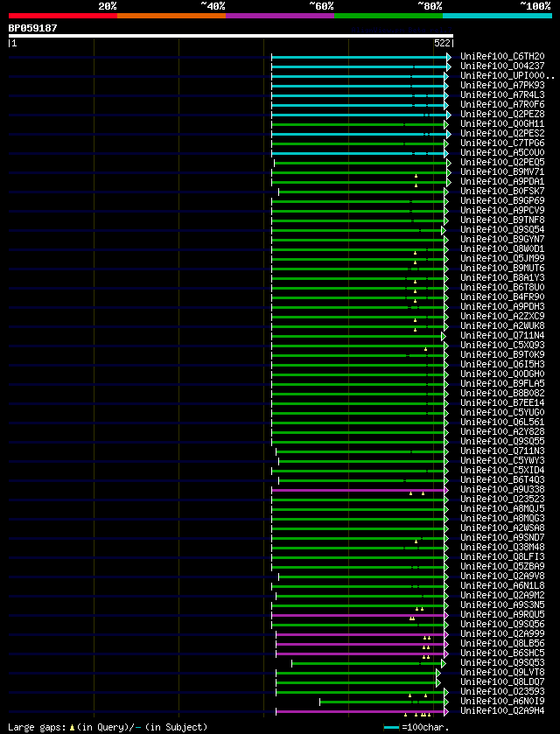560x734 pixels.
Task: Select the UniRef100_B9GP69 label
Action: (502, 201)
